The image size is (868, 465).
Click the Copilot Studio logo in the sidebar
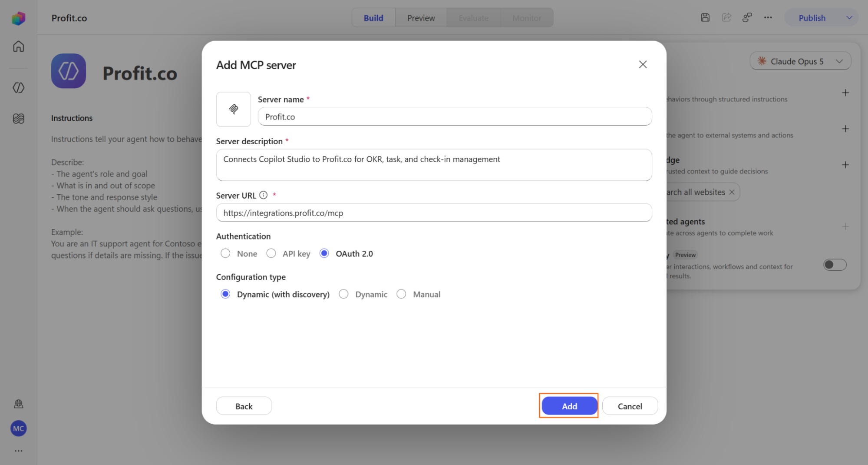click(18, 18)
